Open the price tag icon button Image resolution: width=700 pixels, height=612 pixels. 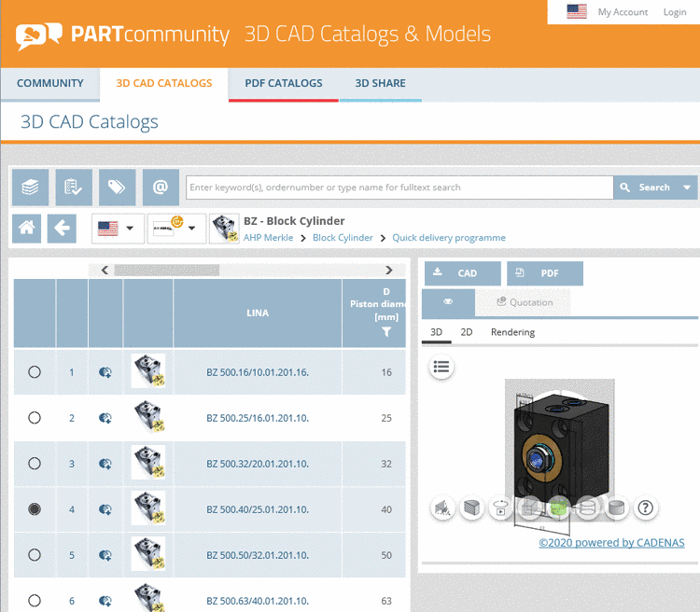pyautogui.click(x=117, y=187)
